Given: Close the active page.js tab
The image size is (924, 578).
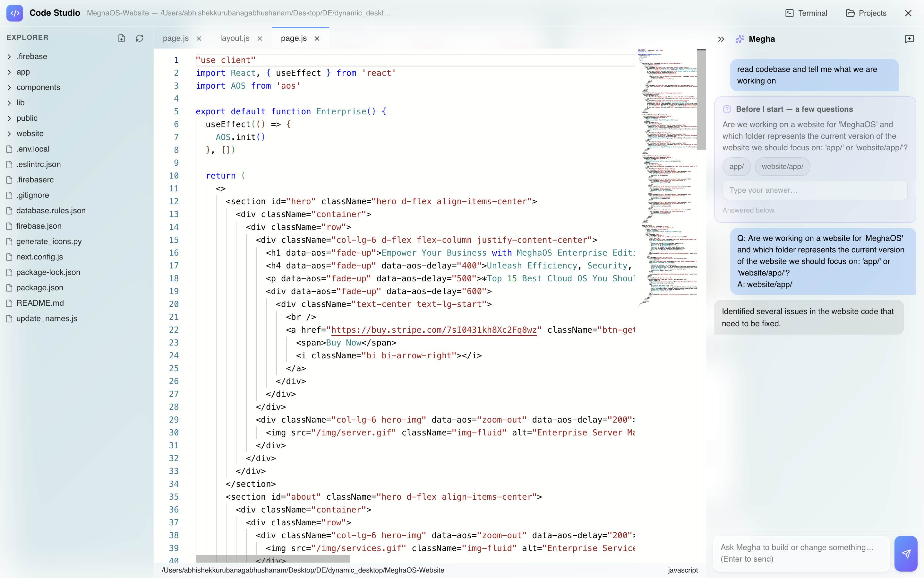Looking at the screenshot, I should [317, 39].
